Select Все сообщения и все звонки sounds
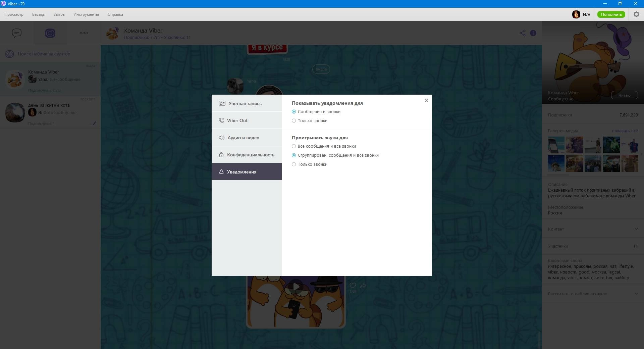This screenshot has width=644, height=349. coord(324,146)
